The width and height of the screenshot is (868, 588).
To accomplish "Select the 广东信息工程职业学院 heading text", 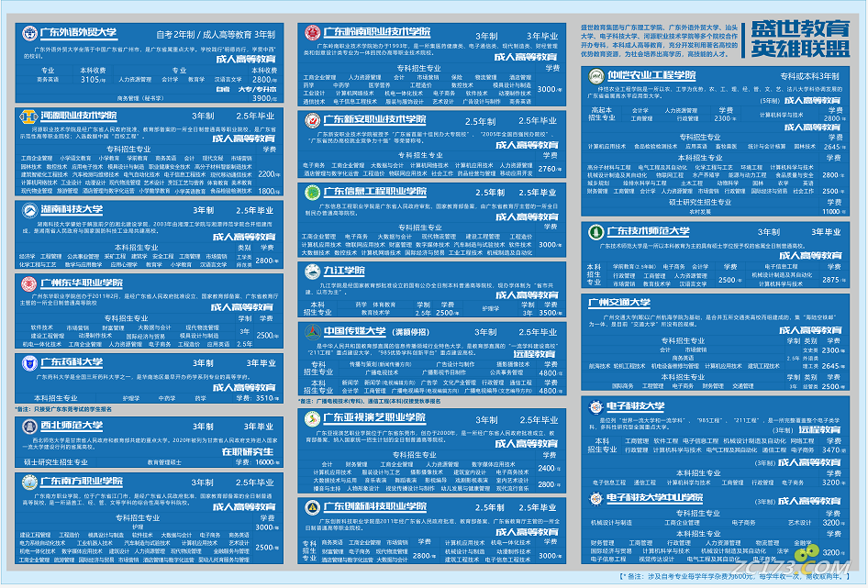I will coord(374,191).
